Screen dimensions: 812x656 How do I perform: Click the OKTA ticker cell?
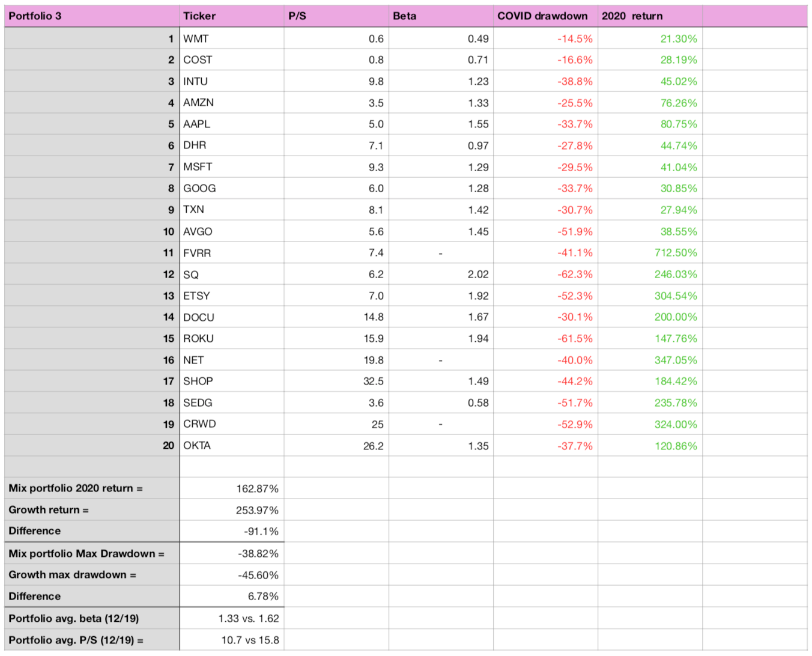231,446
